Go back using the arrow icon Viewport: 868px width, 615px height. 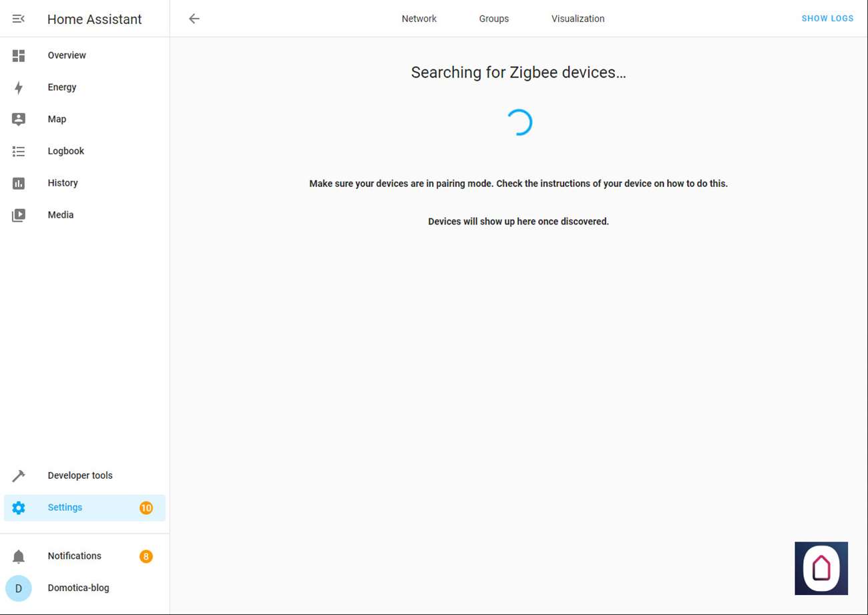(194, 19)
